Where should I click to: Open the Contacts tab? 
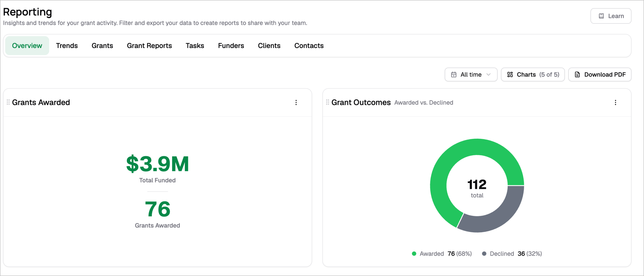(309, 46)
